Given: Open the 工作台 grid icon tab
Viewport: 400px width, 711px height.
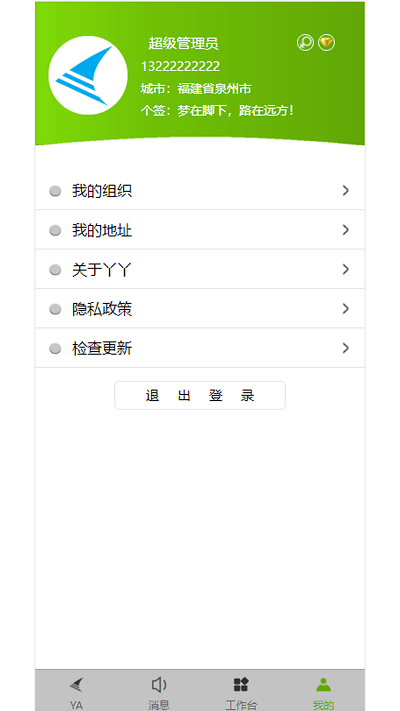Looking at the screenshot, I should click(241, 685).
